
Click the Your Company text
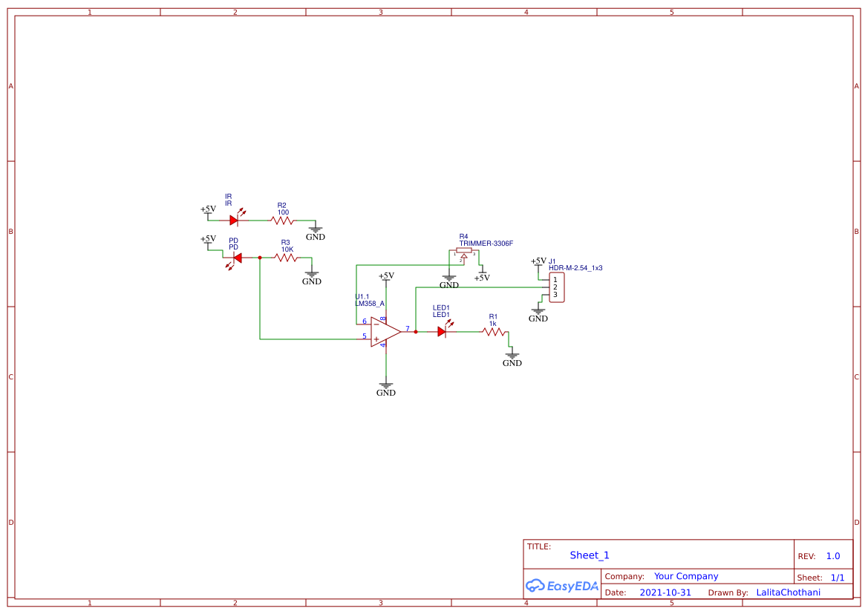(685, 576)
